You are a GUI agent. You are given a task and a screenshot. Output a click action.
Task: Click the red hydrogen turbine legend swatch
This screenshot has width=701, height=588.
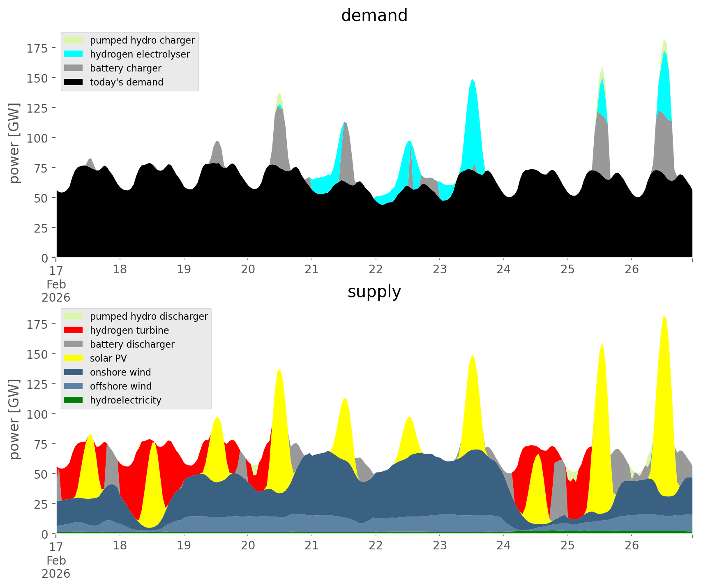(x=74, y=330)
